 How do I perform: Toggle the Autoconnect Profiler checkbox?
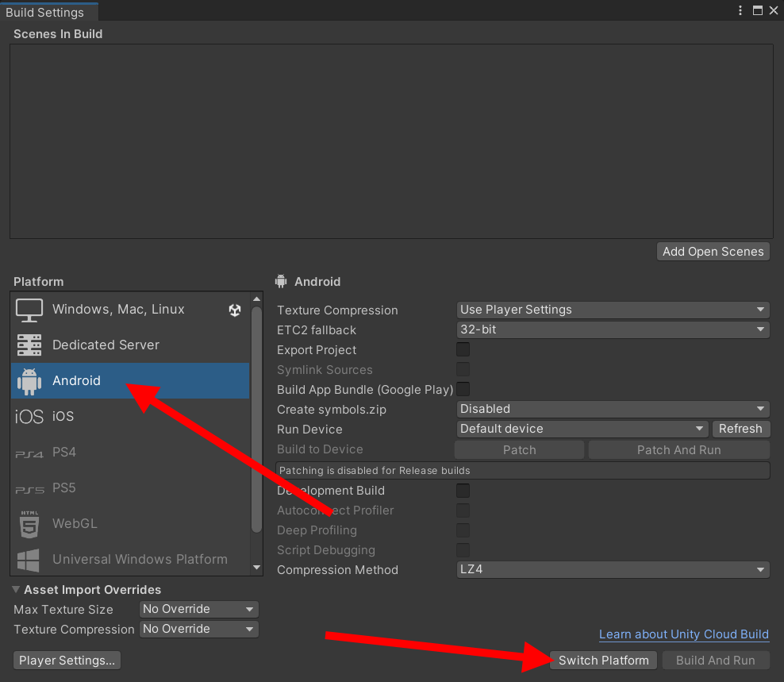[x=463, y=511]
